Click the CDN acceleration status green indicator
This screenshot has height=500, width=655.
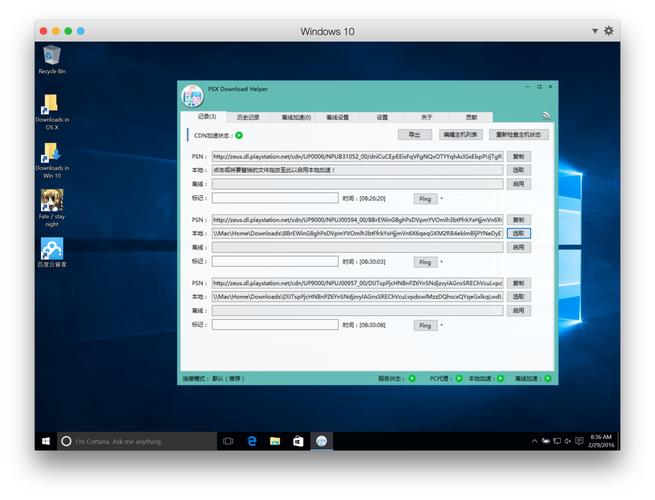point(239,135)
